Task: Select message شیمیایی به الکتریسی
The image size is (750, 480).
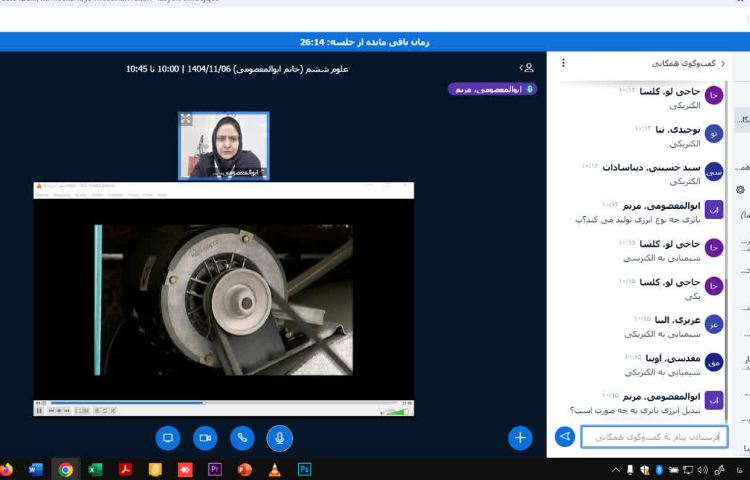Action: point(662,258)
